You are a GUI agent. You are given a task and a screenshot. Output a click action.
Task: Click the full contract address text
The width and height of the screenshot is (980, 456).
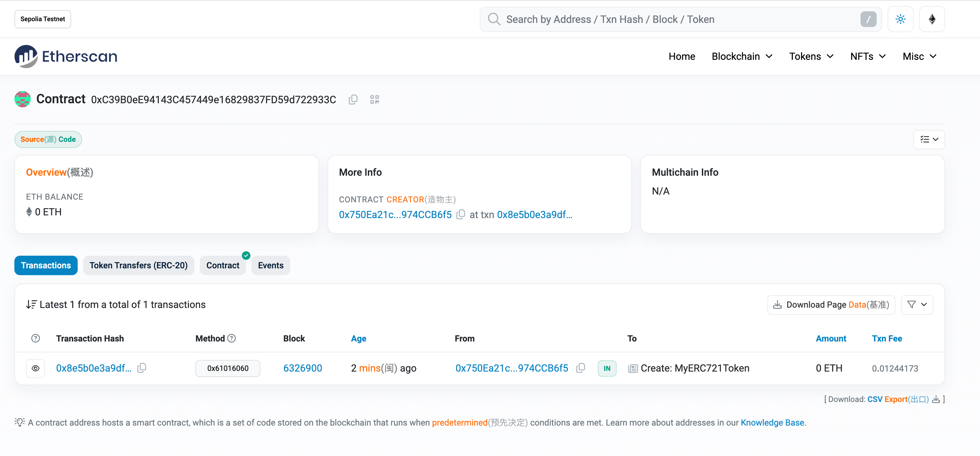tap(214, 99)
